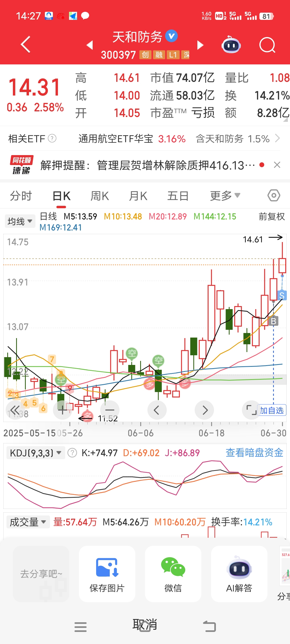
Task: Change the 前复权 adjustment setting
Action: tap(272, 217)
